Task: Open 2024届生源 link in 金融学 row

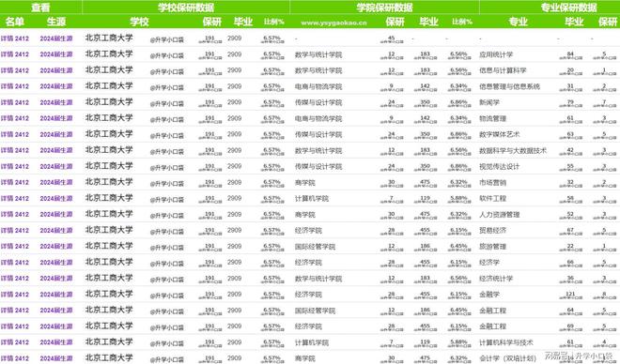Action: 56,295
